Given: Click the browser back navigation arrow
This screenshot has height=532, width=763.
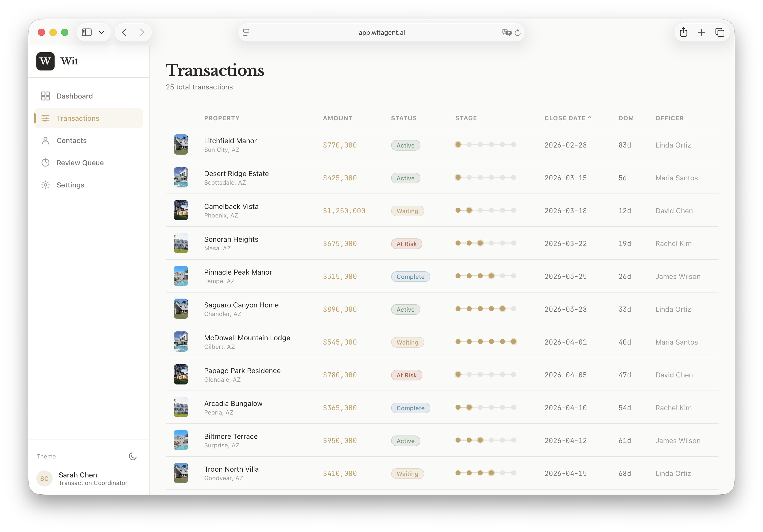Looking at the screenshot, I should pyautogui.click(x=124, y=32).
